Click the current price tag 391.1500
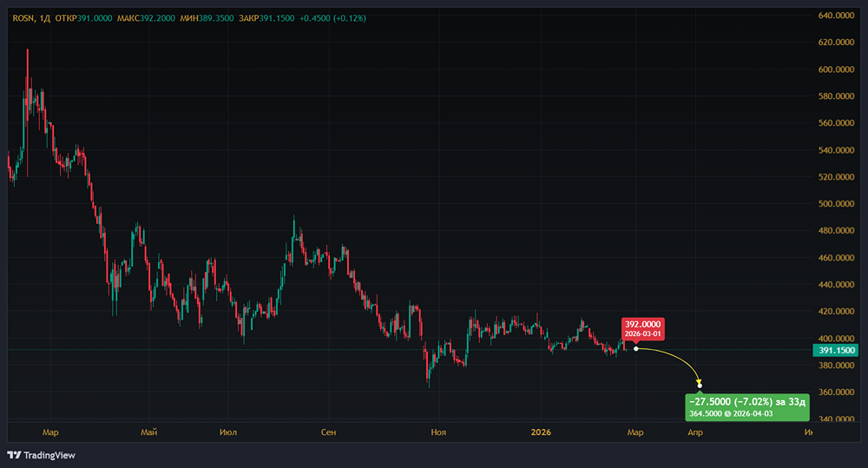 [x=835, y=350]
